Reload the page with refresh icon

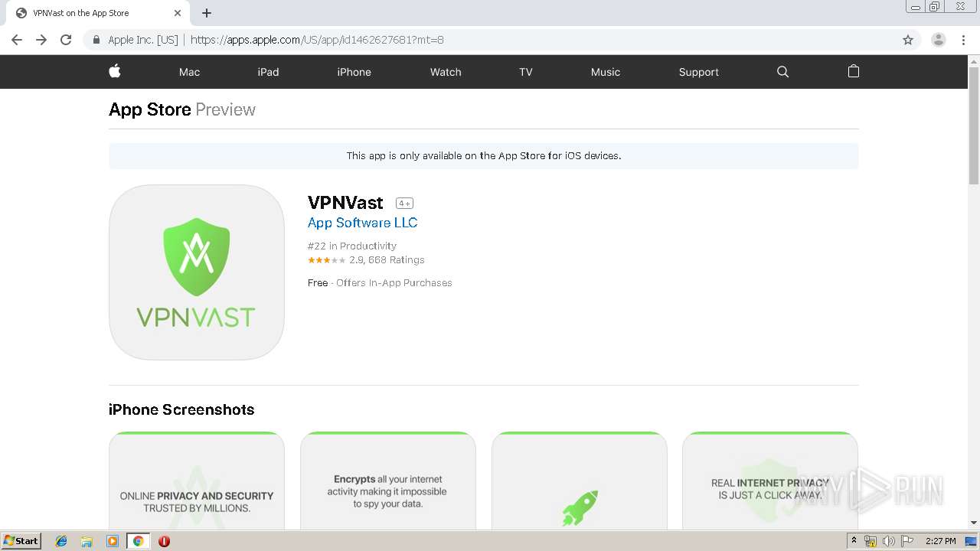point(66,40)
